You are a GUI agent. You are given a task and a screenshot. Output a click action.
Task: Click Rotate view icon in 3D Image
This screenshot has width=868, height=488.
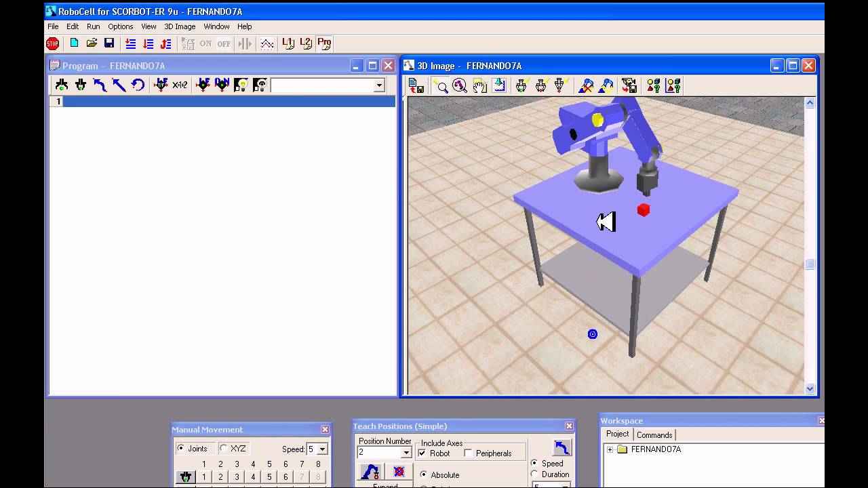click(x=460, y=85)
